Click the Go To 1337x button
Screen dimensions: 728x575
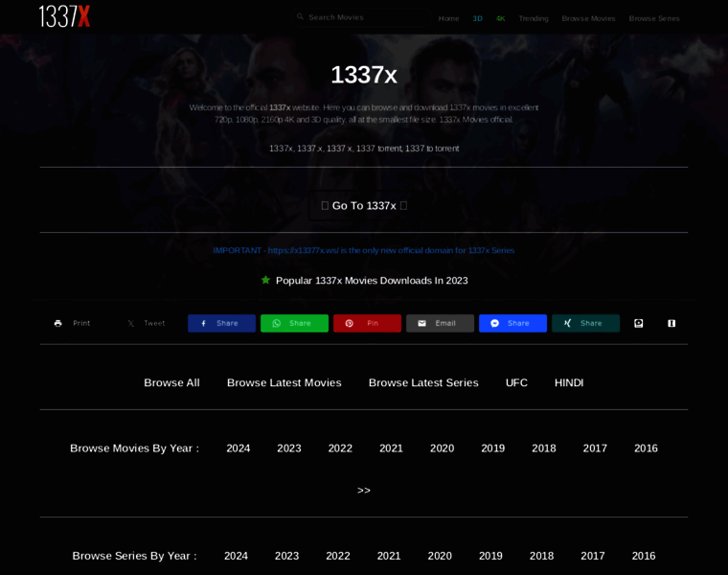364,205
